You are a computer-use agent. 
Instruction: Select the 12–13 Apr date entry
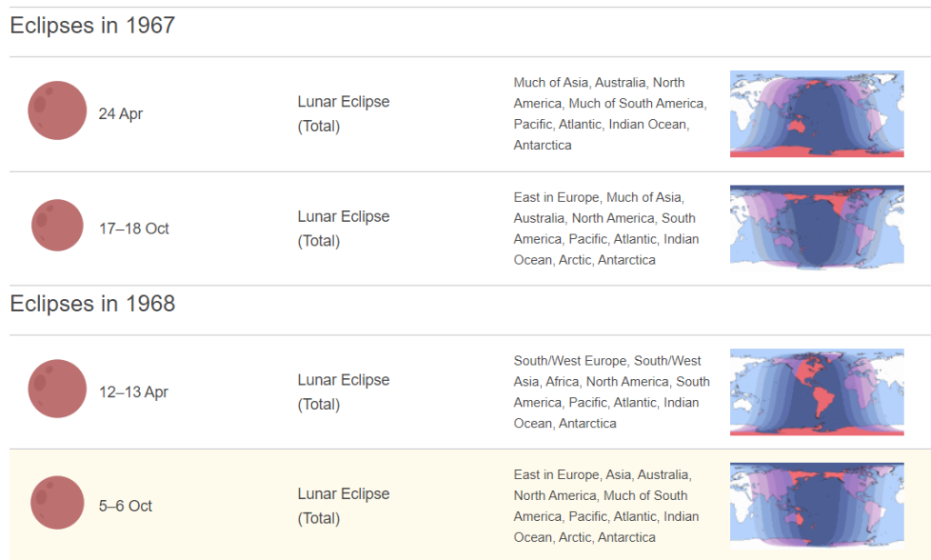[x=134, y=393]
